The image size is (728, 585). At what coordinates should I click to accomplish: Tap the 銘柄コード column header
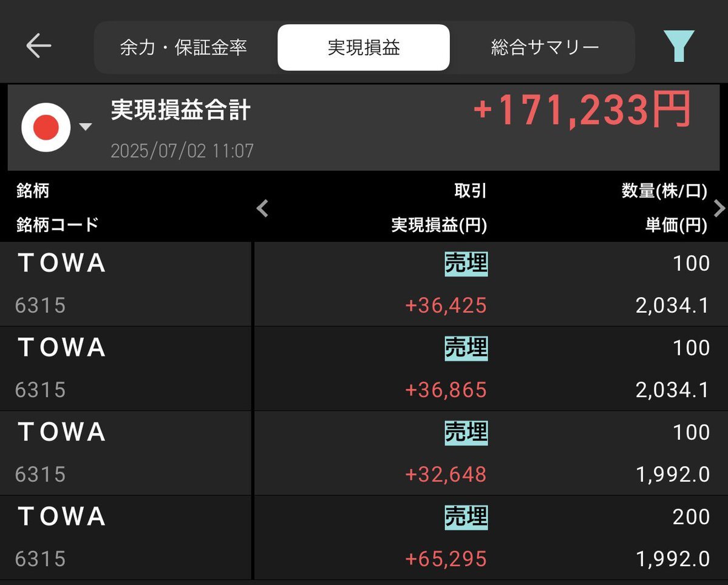(x=58, y=225)
